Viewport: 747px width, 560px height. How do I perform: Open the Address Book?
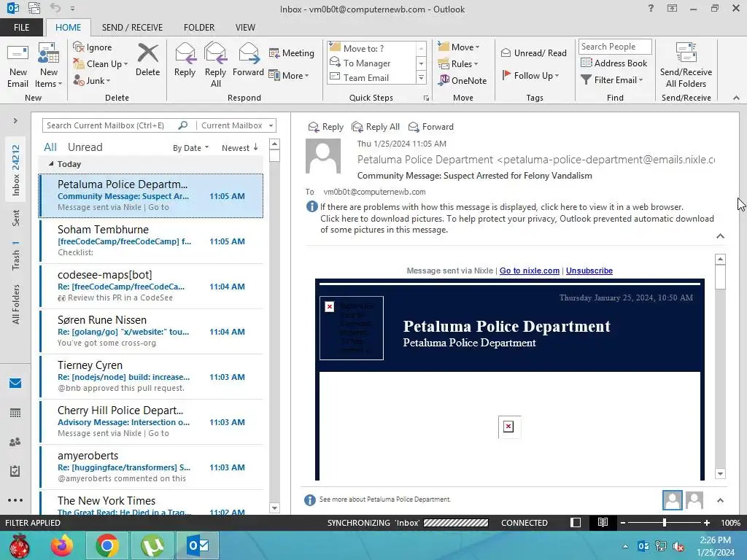pos(614,63)
